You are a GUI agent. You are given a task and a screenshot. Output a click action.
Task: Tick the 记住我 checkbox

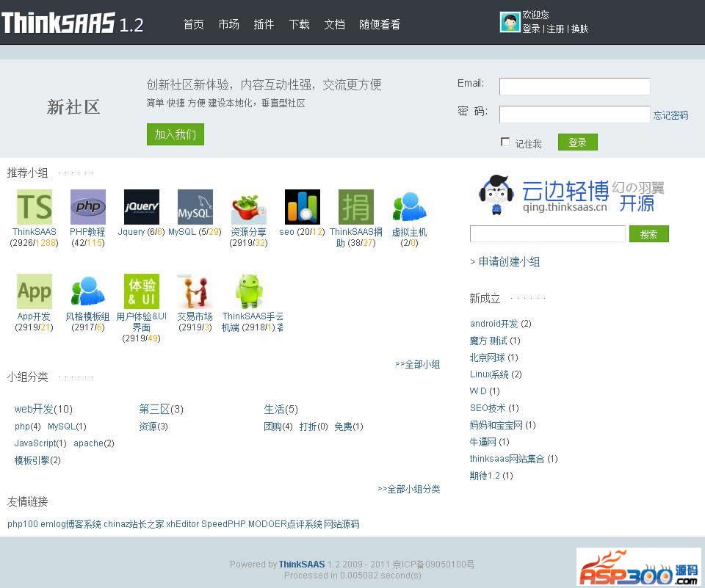pyautogui.click(x=505, y=142)
